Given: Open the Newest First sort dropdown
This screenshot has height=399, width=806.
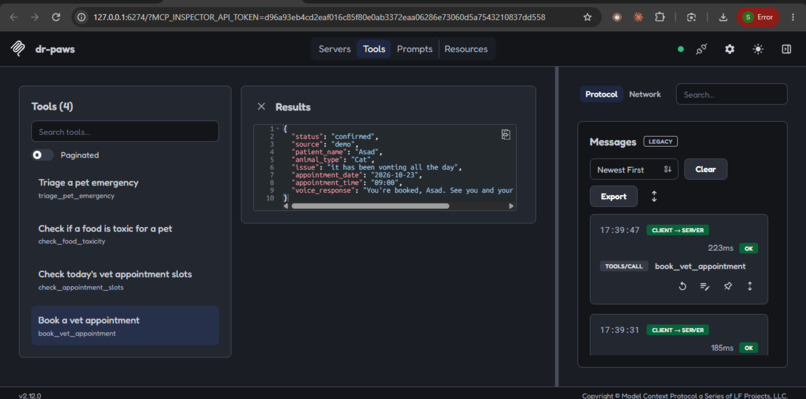Looking at the screenshot, I should [x=634, y=170].
